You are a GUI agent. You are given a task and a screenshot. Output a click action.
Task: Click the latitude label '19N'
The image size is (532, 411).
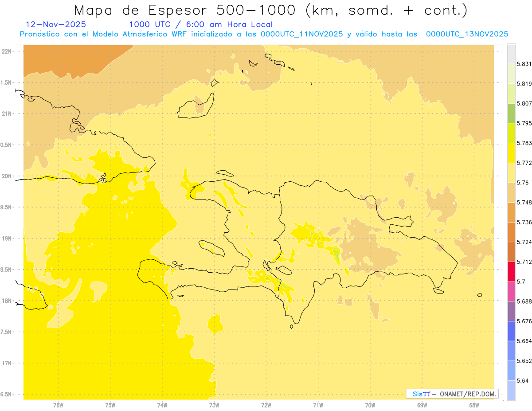click(6, 239)
